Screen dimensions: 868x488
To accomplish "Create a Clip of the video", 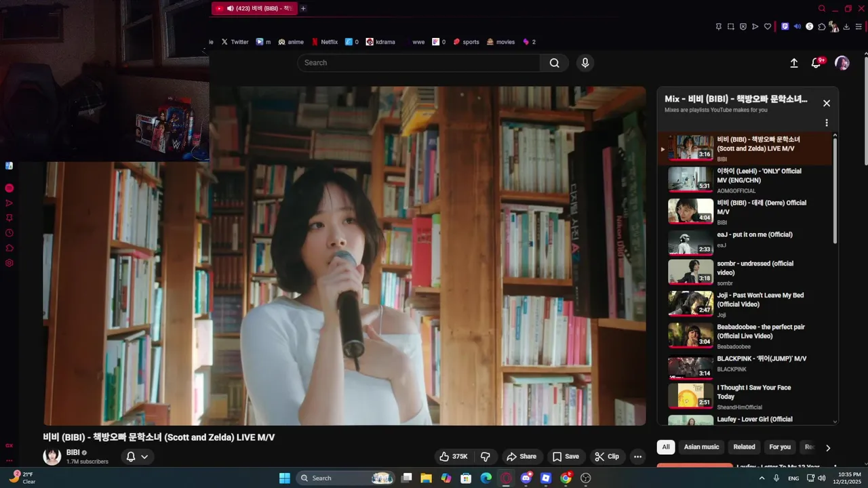I will pyautogui.click(x=607, y=457).
